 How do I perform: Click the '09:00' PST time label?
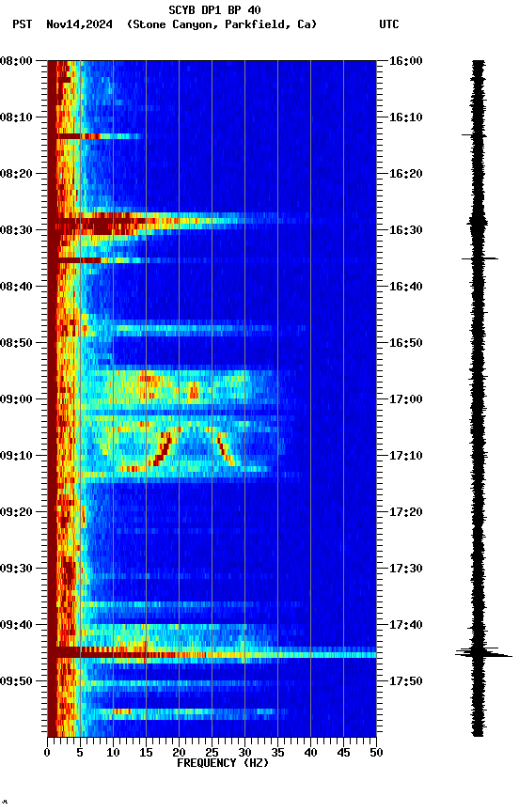click(16, 399)
